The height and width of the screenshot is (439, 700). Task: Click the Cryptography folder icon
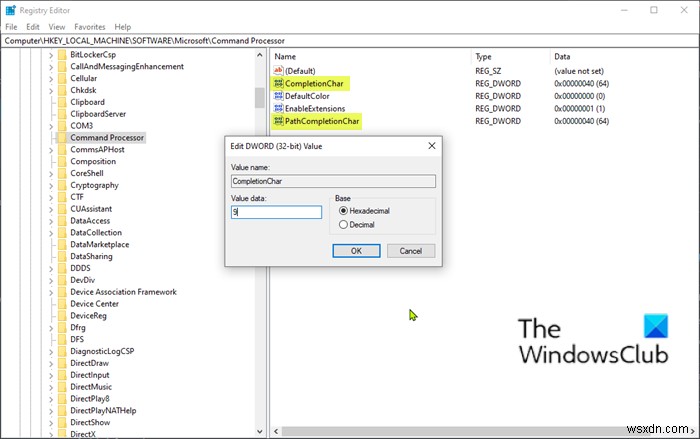click(62, 185)
